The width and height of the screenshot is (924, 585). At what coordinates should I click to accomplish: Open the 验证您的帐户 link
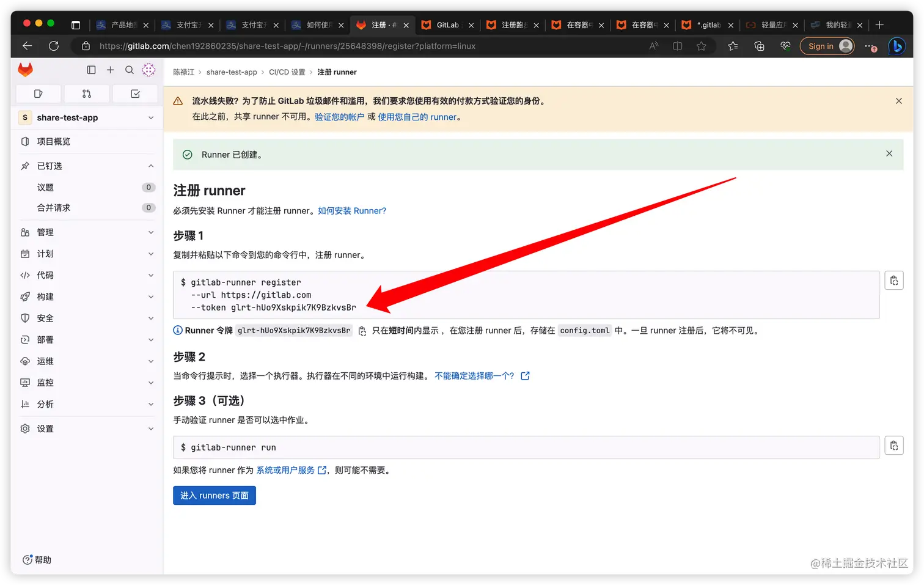[339, 117]
